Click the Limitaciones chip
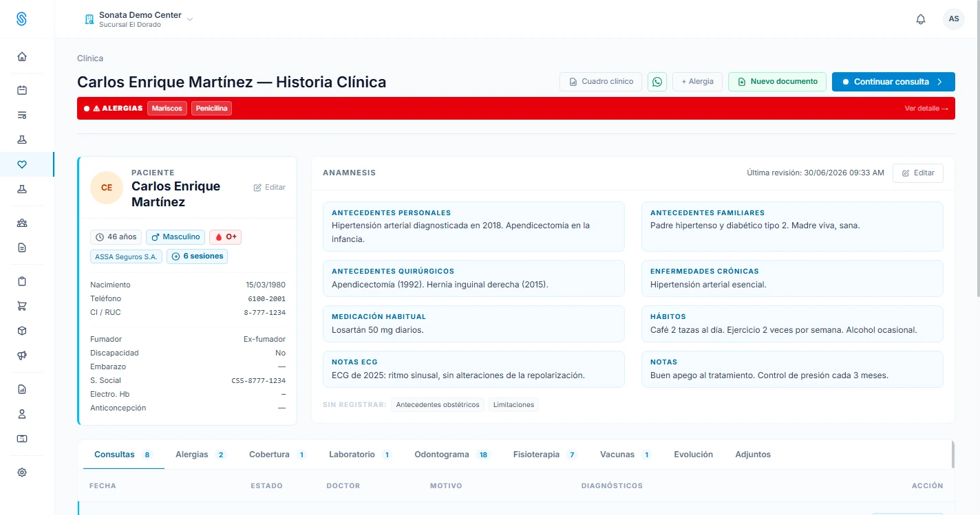The height and width of the screenshot is (515, 980). point(513,405)
